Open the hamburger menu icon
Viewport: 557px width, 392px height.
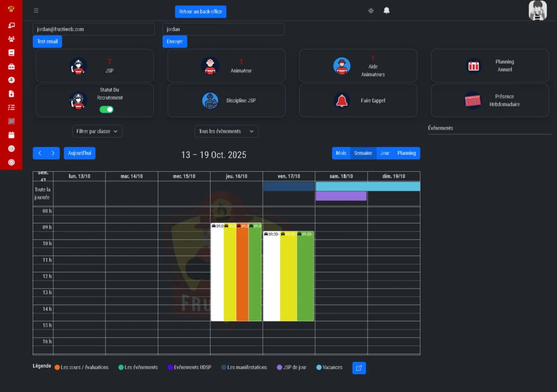[36, 11]
